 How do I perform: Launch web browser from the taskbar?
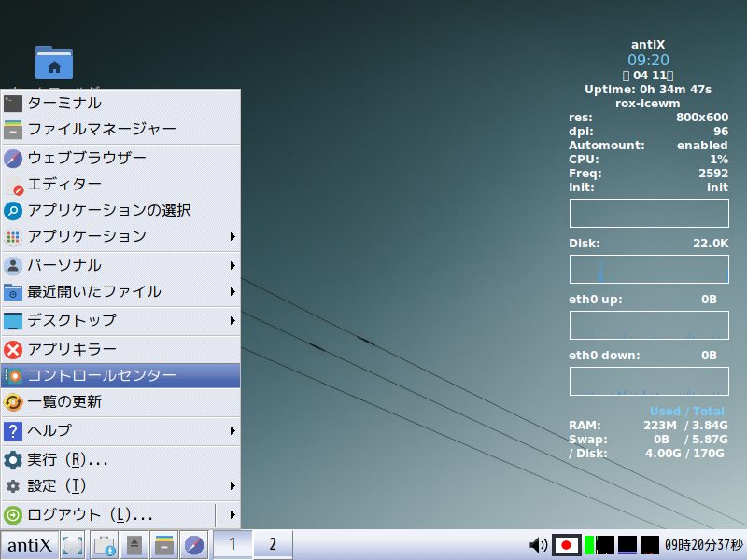click(194, 545)
